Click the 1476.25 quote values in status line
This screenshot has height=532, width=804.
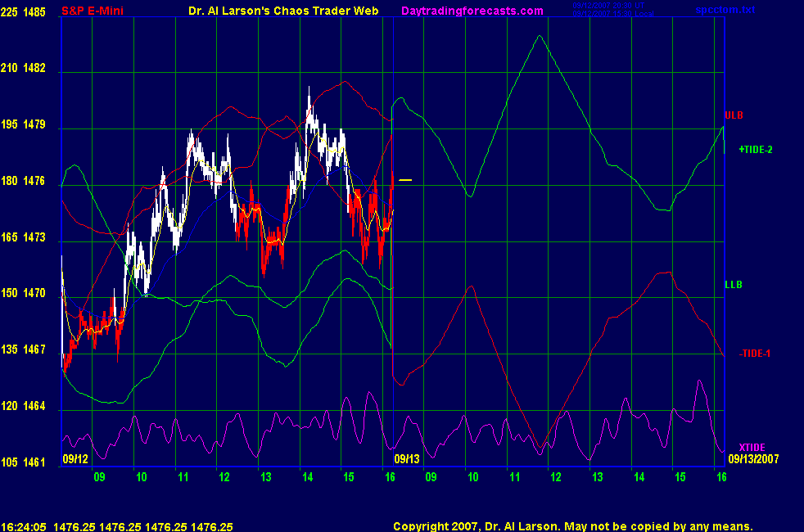[143, 527]
